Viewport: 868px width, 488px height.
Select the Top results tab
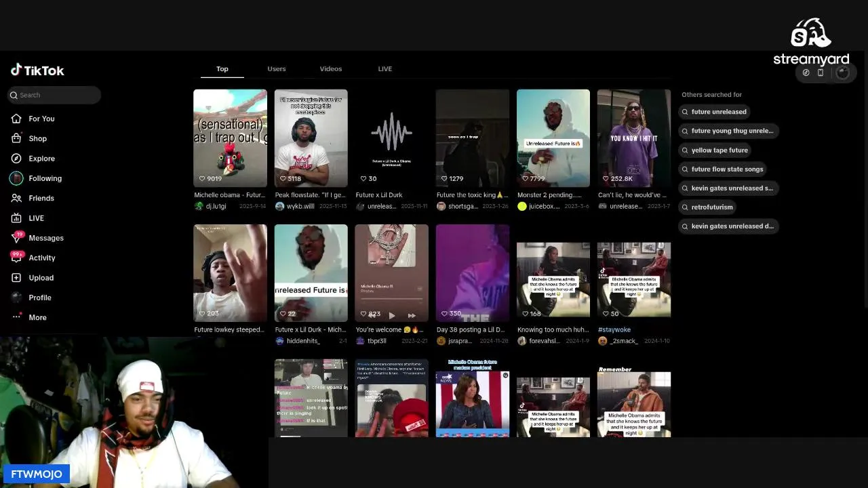222,68
